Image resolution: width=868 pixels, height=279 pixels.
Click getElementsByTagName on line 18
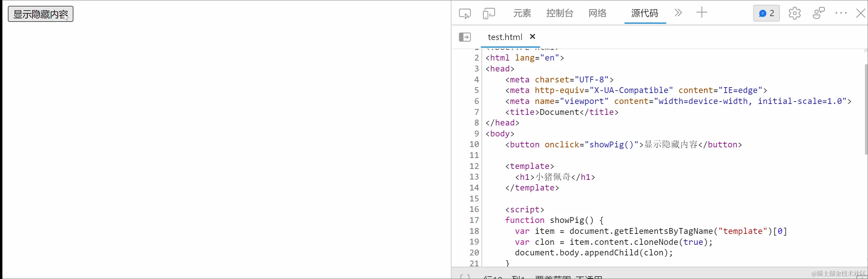[x=663, y=231]
